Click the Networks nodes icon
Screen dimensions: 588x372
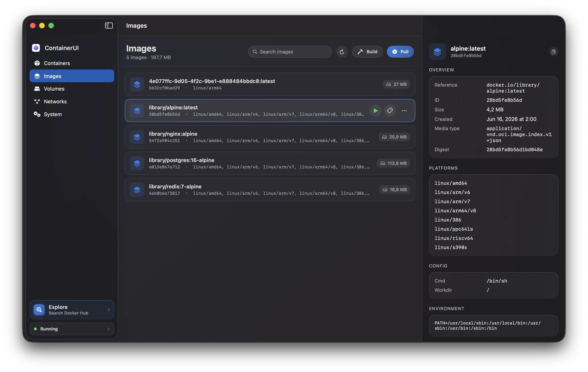pyautogui.click(x=37, y=101)
